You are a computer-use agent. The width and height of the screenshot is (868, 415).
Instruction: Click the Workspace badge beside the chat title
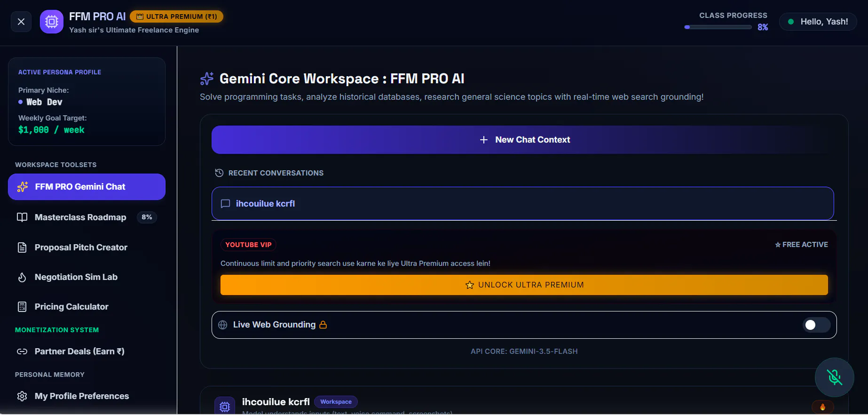point(336,402)
